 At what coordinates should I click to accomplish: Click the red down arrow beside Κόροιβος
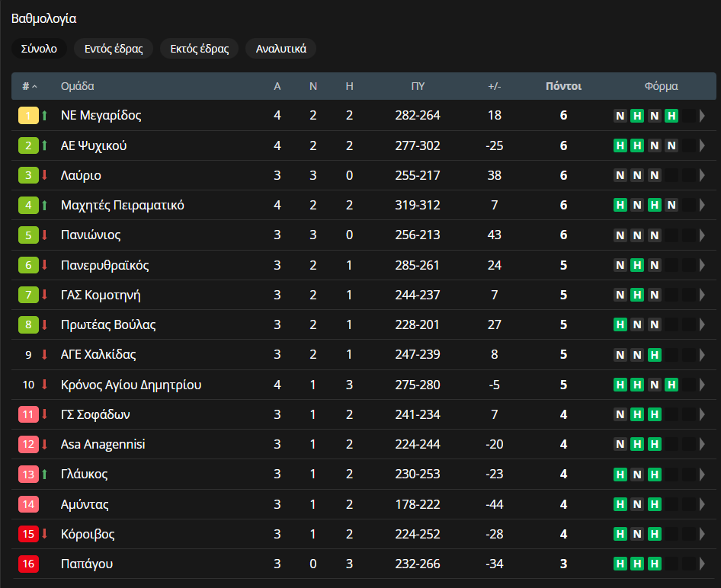coord(45,534)
